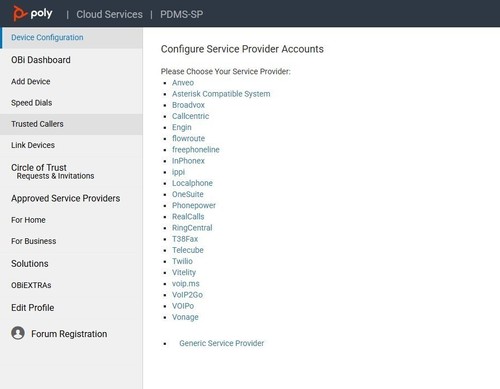Click Cloud Services in header

(x=109, y=14)
